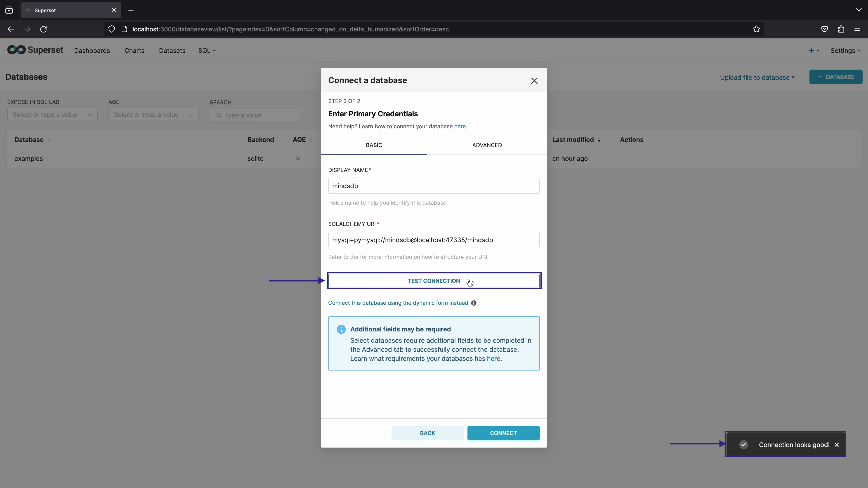Open the browser extensions puzzle icon
The height and width of the screenshot is (488, 868).
841,29
